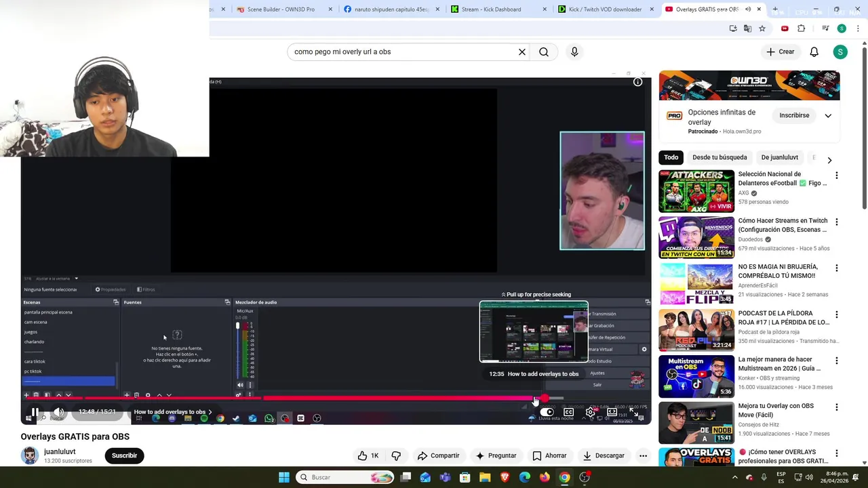
Task: Select 'Desde tu búsqueda' filter chip
Action: pos(719,157)
